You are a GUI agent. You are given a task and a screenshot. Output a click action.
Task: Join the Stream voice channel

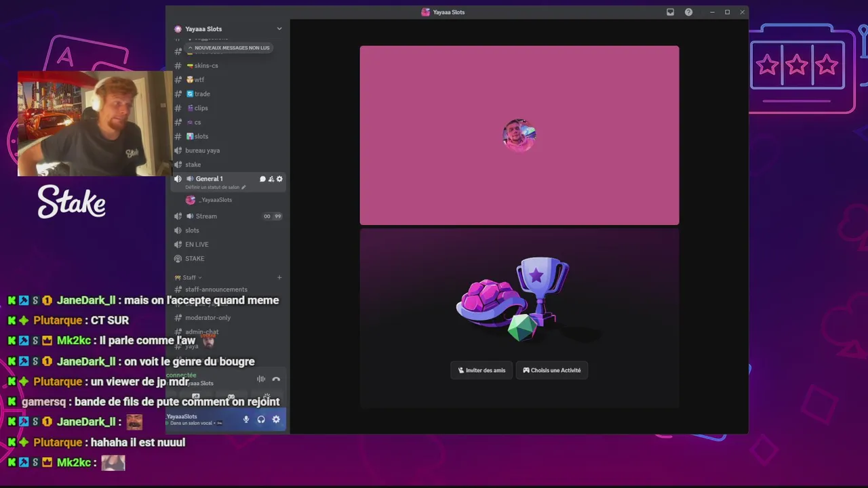[206, 216]
